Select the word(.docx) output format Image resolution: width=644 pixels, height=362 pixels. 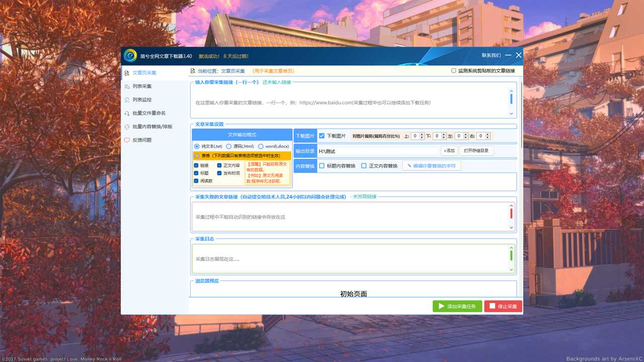(x=261, y=146)
